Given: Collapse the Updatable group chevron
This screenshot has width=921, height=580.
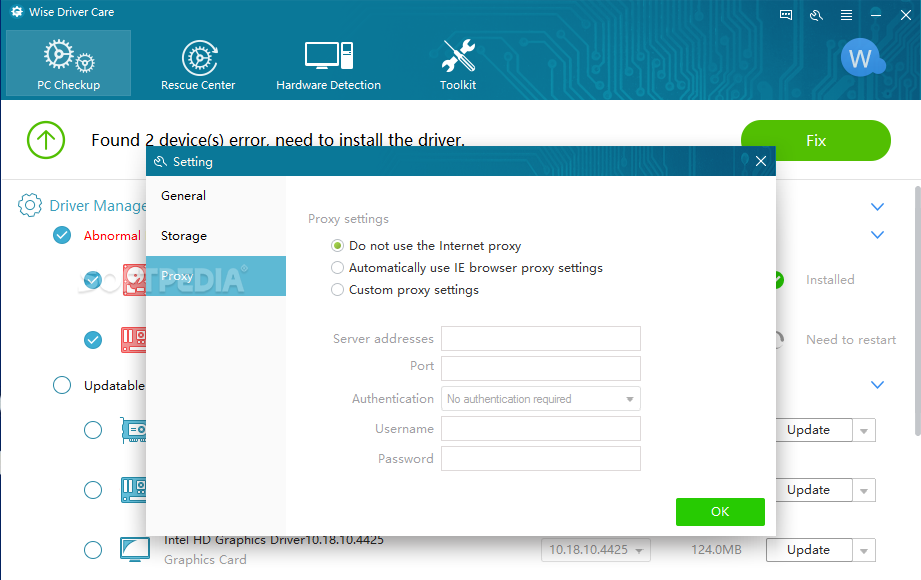Looking at the screenshot, I should click(878, 385).
